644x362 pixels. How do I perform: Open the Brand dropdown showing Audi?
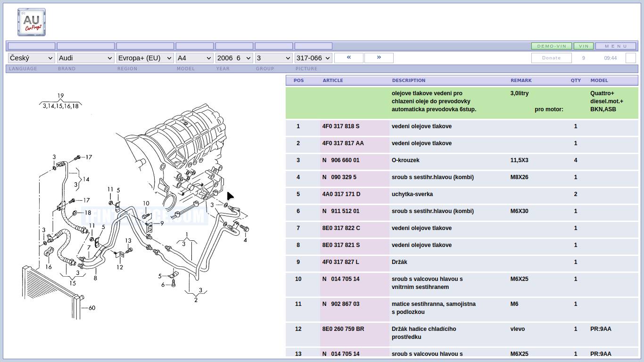85,58
